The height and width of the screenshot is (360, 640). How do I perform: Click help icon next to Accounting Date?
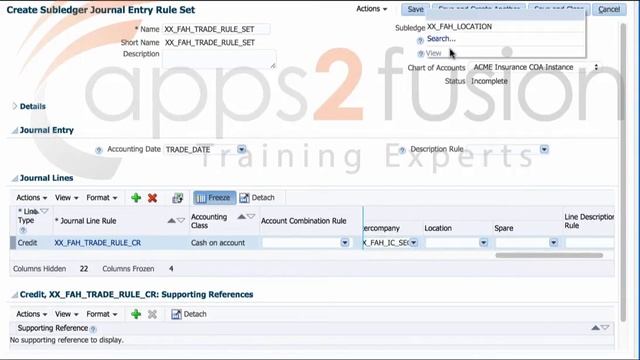(98, 150)
